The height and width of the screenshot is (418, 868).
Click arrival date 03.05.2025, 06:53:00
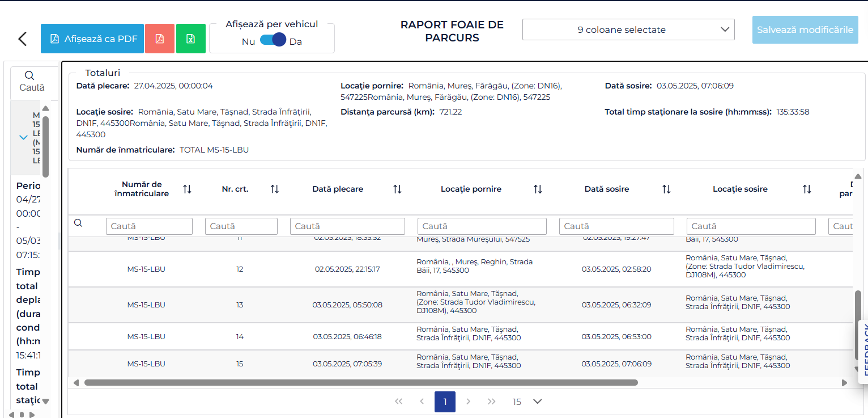[616, 336]
